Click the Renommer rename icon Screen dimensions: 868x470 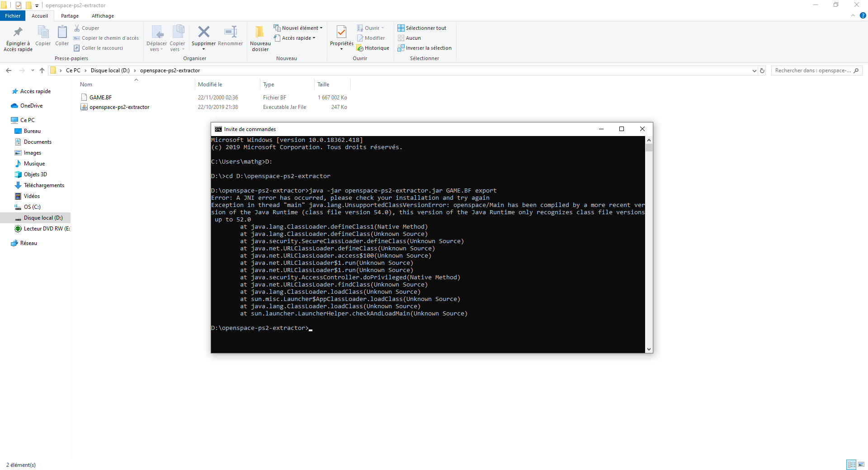pyautogui.click(x=231, y=32)
